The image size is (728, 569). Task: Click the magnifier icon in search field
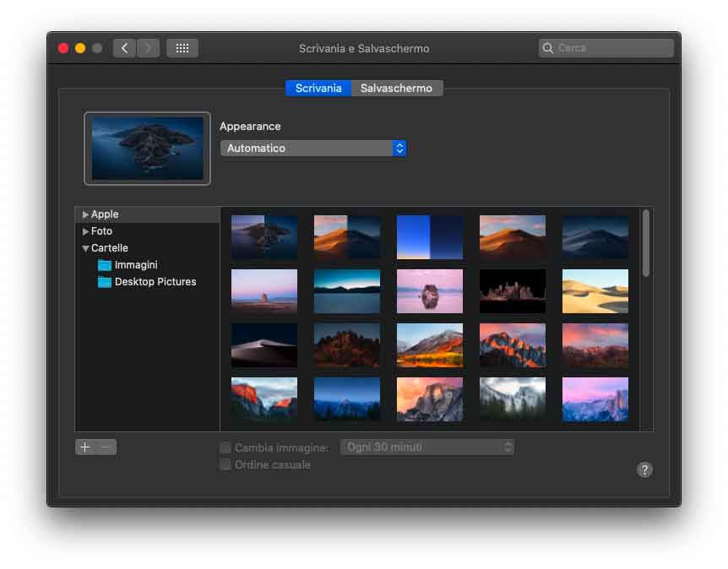[548, 48]
